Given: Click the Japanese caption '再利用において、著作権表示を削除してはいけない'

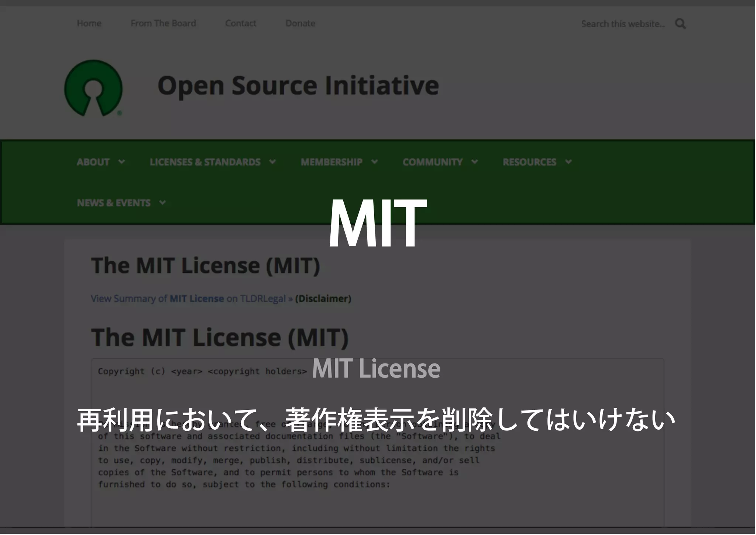Looking at the screenshot, I should click(x=376, y=420).
